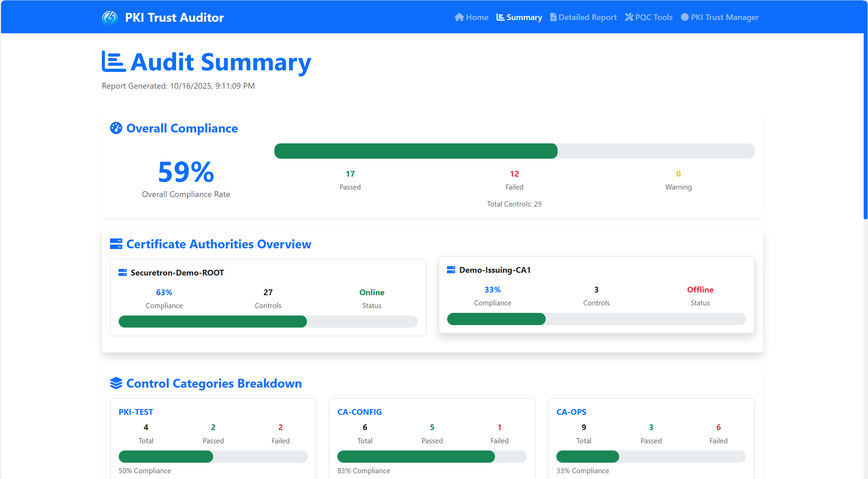Click the Home house icon in navbar

tap(459, 17)
